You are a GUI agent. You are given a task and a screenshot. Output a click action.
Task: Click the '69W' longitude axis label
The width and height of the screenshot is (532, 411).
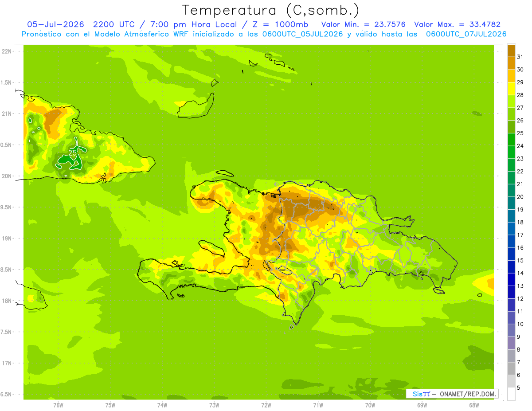click(x=422, y=405)
